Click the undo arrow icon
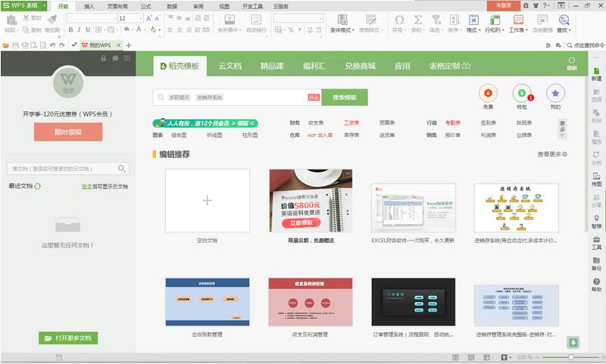 point(52,45)
